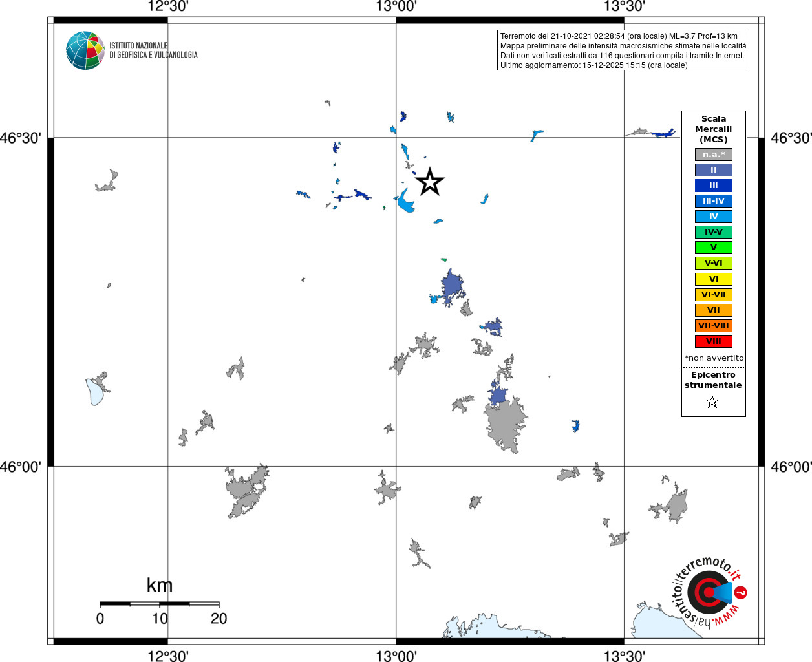The image size is (812, 662).
Task: Click the haisentitoilterremoto.it logo
Action: pos(710,592)
